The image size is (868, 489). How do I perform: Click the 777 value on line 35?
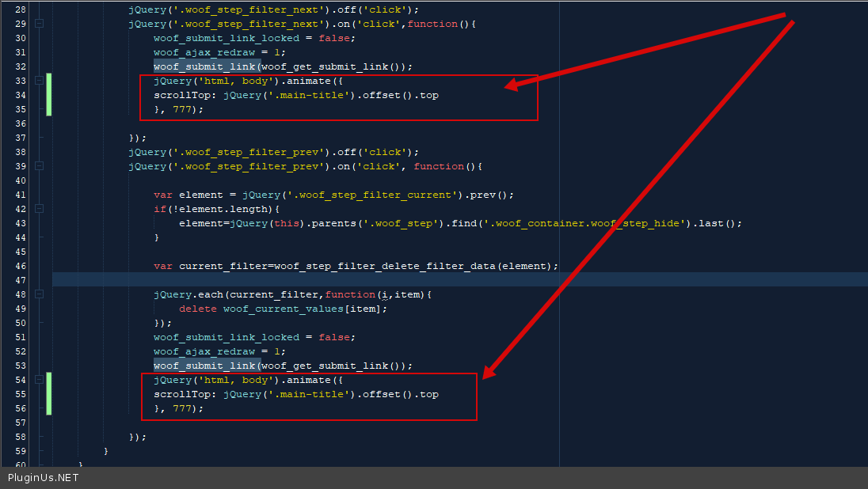[x=182, y=109]
